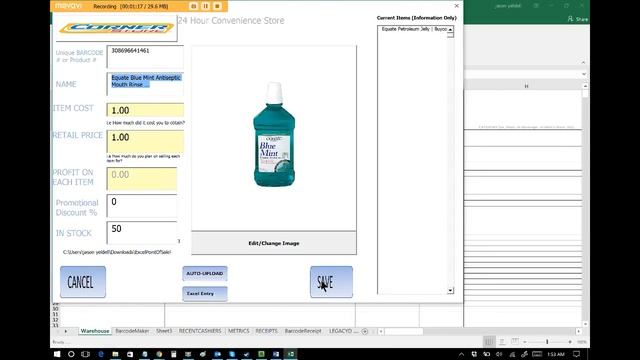Show hidden system tray icons
This screenshot has width=640, height=360.
461,354
